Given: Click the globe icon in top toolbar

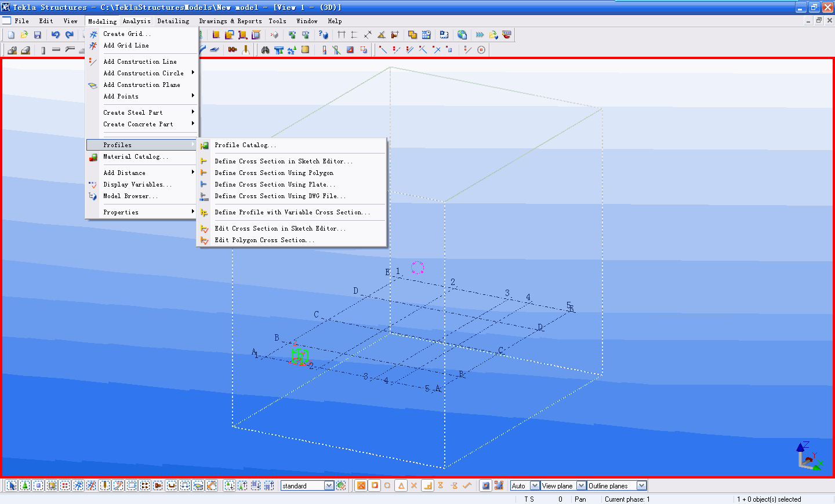Looking at the screenshot, I should 462,35.
